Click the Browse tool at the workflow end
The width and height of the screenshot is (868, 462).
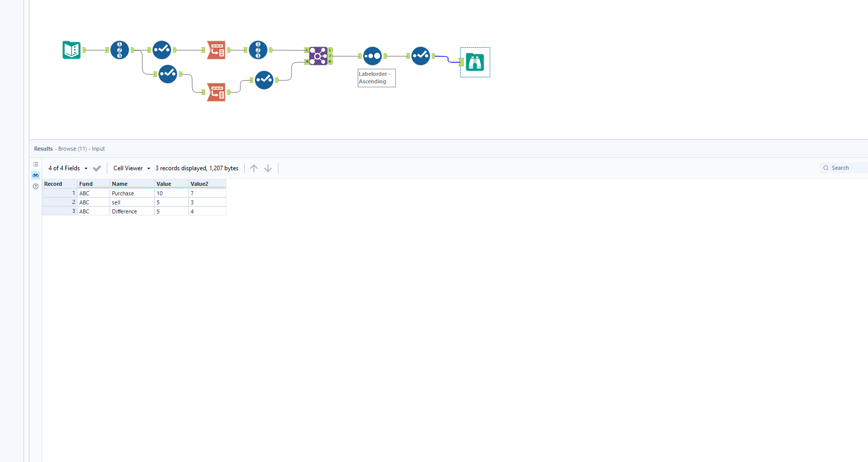coord(475,62)
